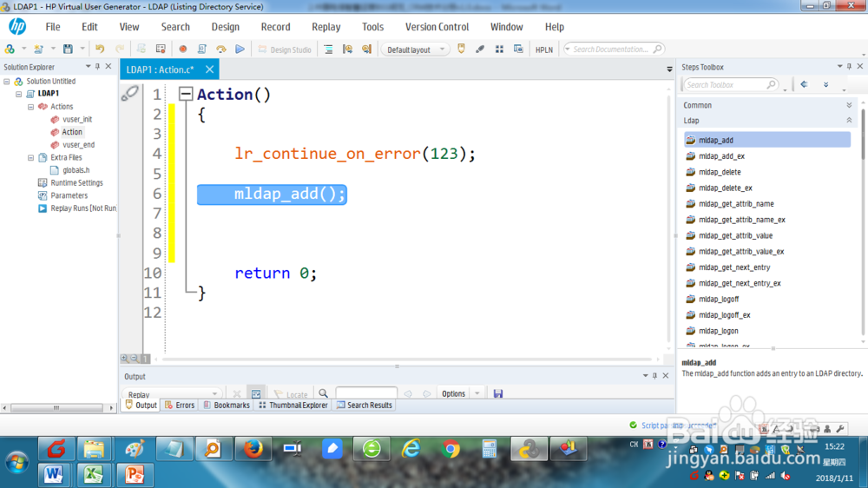Click the Locate button in the Output pane
Image resolution: width=868 pixels, height=488 pixels.
(x=291, y=394)
